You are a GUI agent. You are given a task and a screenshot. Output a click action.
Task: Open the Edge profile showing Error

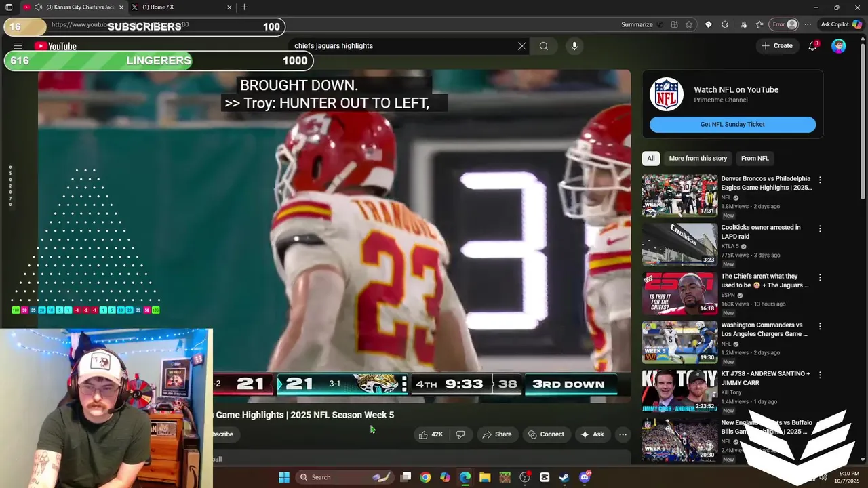tap(785, 24)
